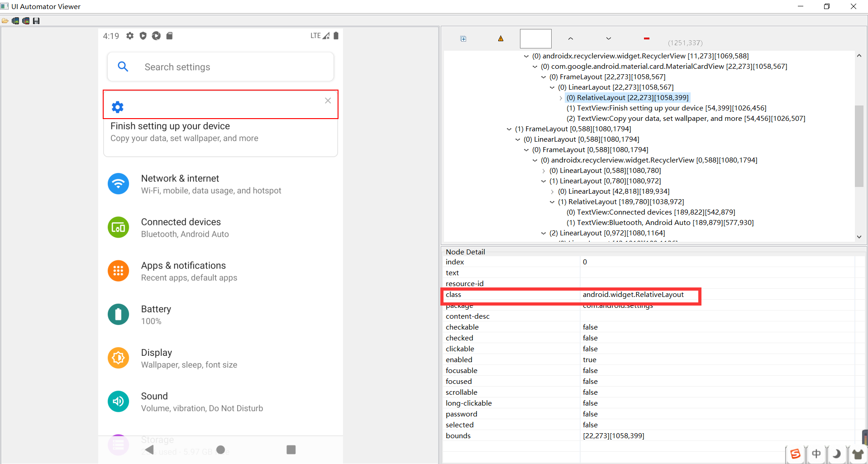Select the 'TextView:Copy your data' tree node

(x=686, y=119)
